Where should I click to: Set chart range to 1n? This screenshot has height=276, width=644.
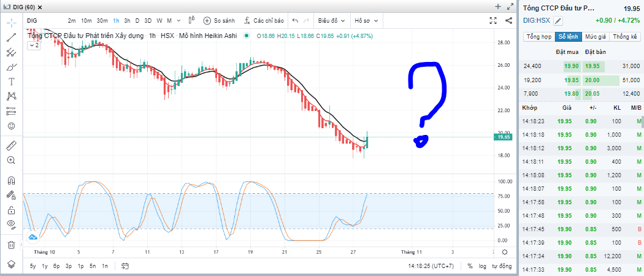coord(105,266)
